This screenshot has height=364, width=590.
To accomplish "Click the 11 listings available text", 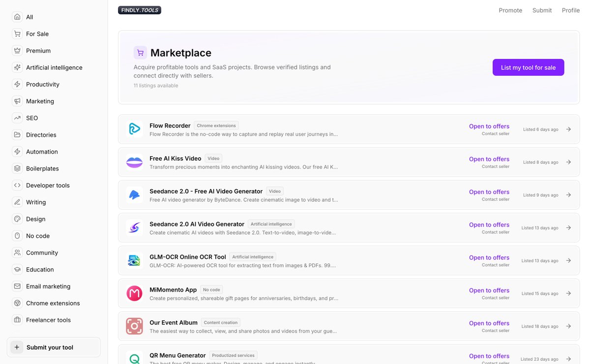I will [x=156, y=85].
